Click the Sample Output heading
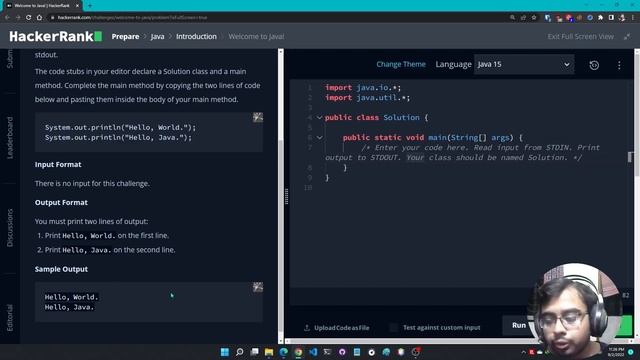This screenshot has width=640, height=360. point(61,269)
